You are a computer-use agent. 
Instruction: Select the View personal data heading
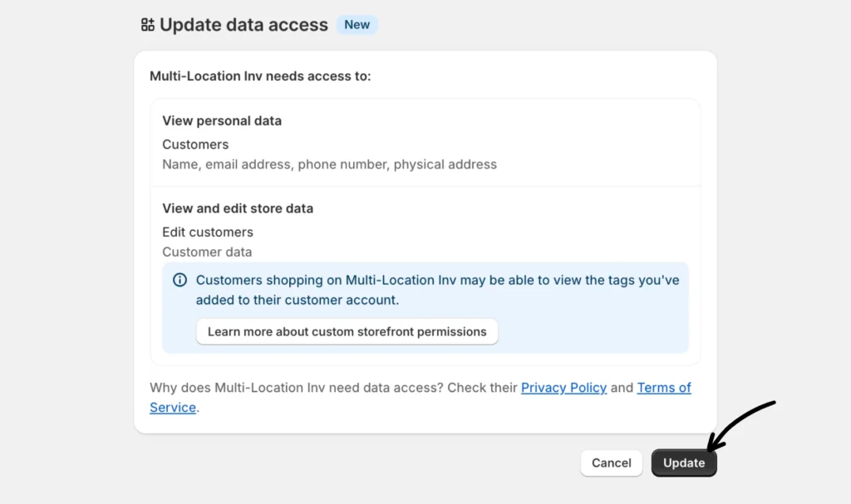click(222, 120)
